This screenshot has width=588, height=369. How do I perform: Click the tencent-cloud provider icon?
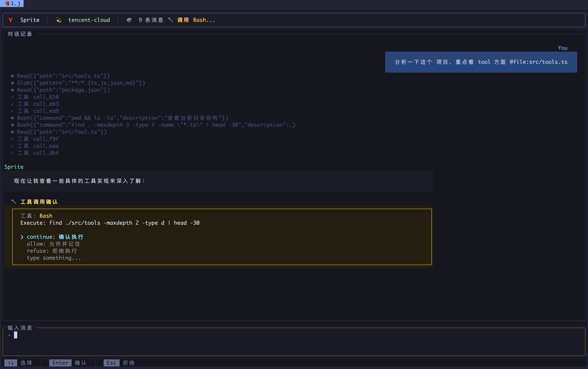(59, 20)
